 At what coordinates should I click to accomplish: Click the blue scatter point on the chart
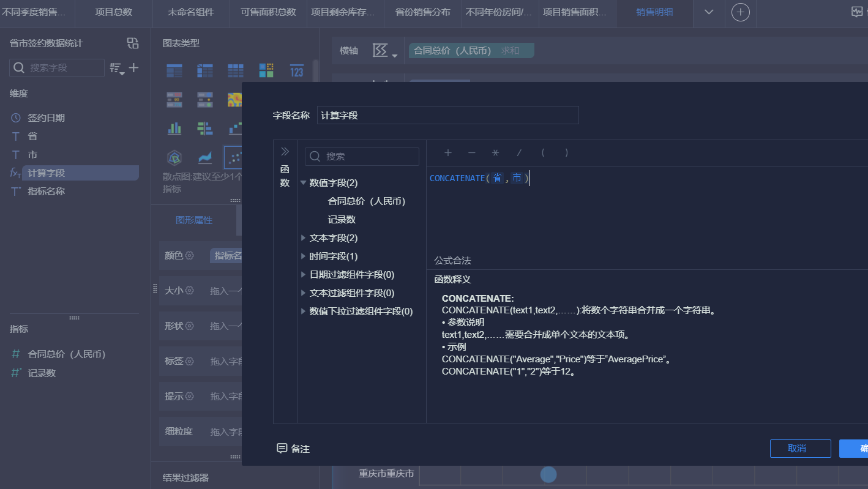548,474
